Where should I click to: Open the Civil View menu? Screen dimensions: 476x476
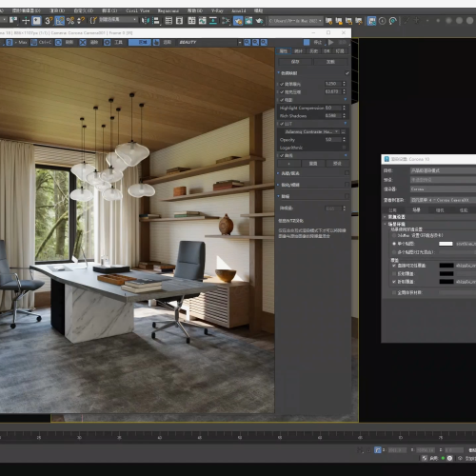click(x=137, y=10)
